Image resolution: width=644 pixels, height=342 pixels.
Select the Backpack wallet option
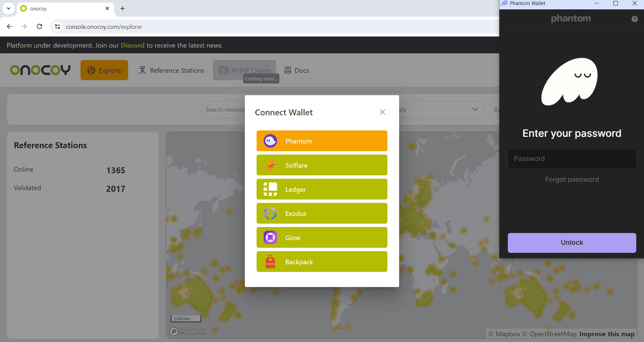click(322, 262)
